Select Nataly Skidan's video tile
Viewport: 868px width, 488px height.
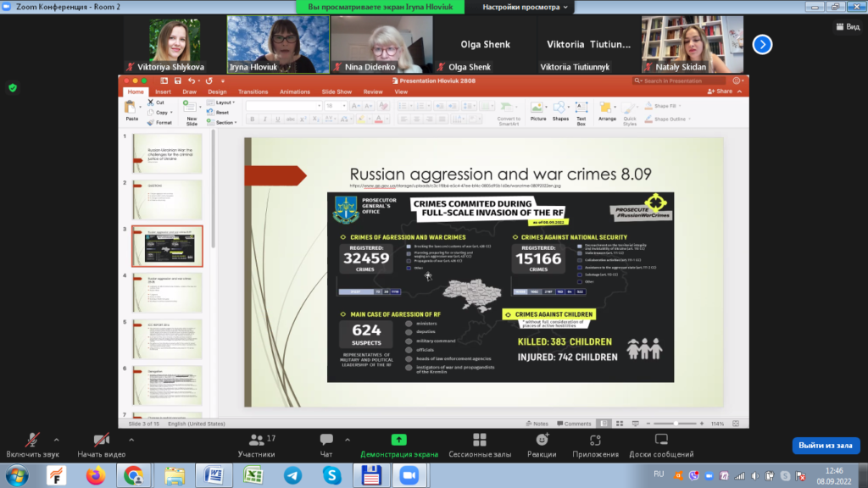coord(693,44)
